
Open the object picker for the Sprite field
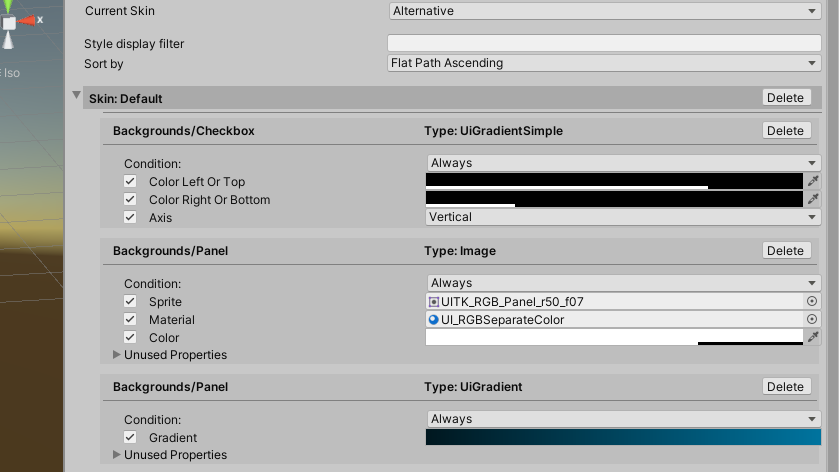pos(812,301)
